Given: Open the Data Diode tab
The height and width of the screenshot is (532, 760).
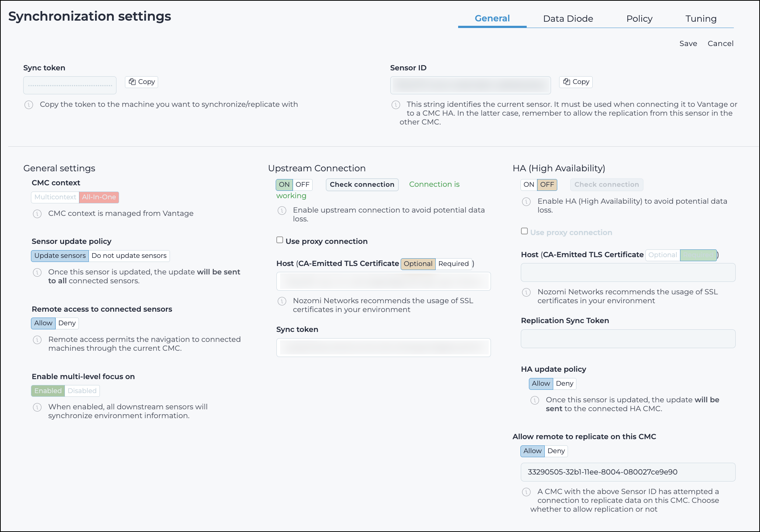Looking at the screenshot, I should [568, 19].
